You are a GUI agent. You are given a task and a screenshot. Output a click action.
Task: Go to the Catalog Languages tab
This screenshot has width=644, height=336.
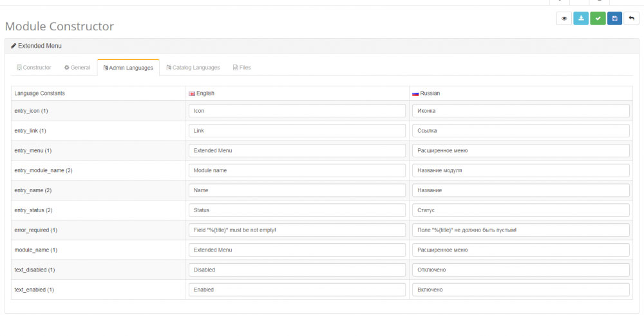[193, 68]
